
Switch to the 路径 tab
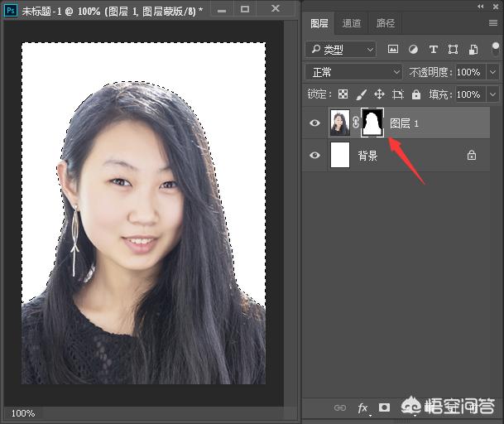(386, 23)
